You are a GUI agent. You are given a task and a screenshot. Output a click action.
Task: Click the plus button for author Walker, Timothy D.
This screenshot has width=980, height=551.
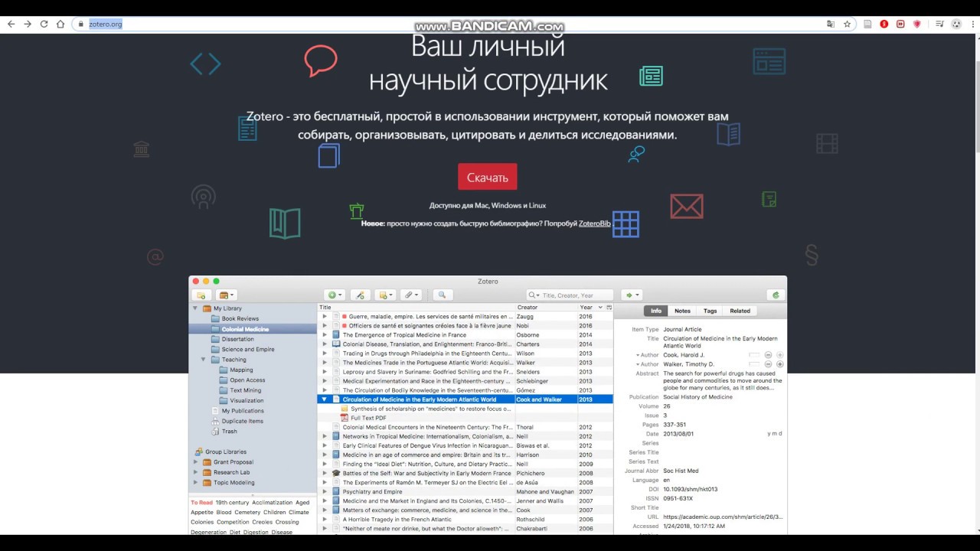click(780, 364)
